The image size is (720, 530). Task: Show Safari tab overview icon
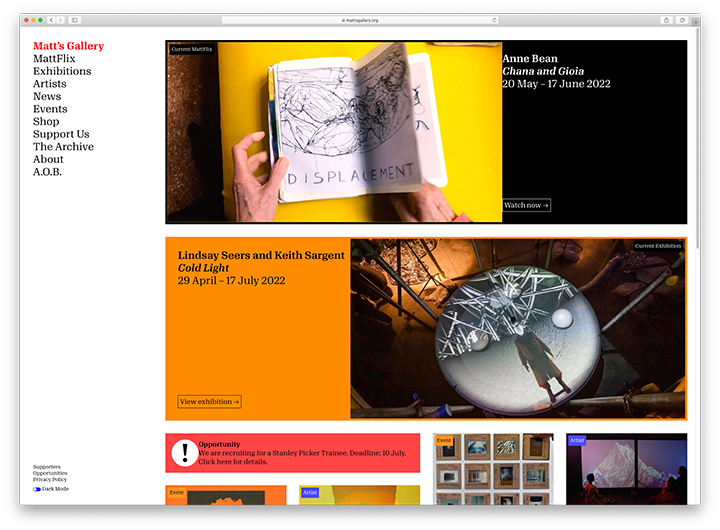tap(682, 20)
